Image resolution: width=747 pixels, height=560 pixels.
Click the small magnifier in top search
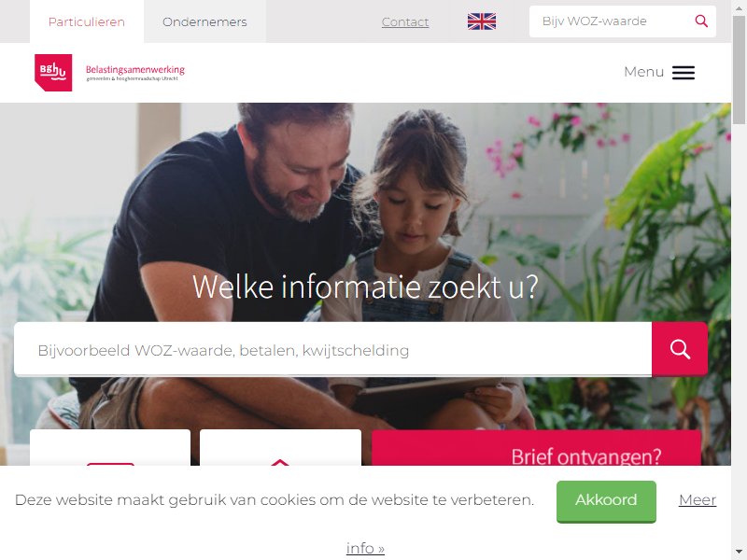[x=701, y=21]
